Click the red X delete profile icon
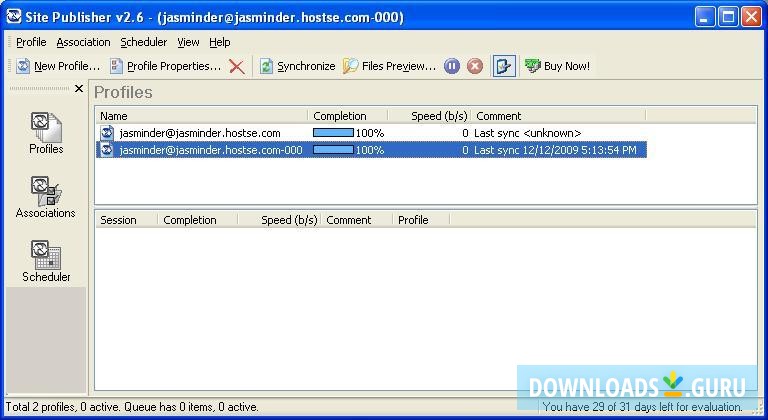Image resolution: width=768 pixels, height=420 pixels. pos(237,66)
